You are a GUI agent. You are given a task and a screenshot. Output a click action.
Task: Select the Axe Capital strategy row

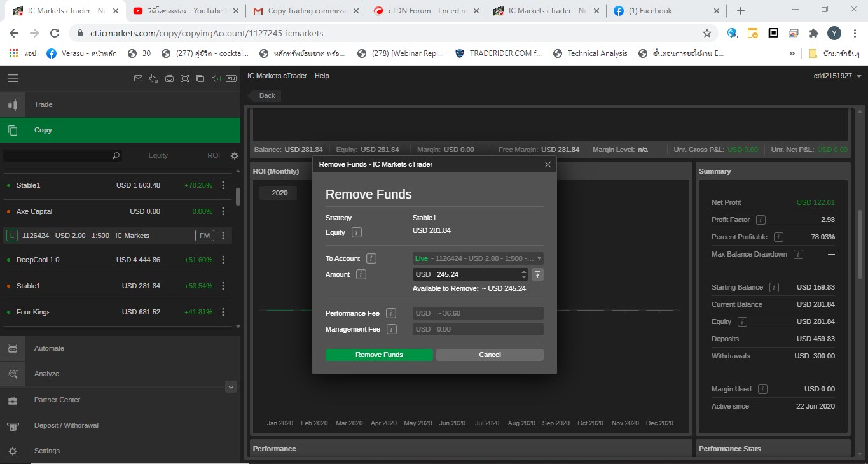click(118, 211)
